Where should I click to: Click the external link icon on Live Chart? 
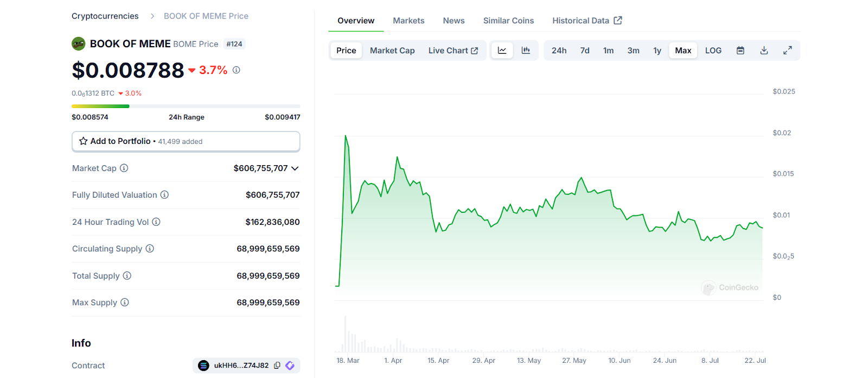[x=475, y=51]
